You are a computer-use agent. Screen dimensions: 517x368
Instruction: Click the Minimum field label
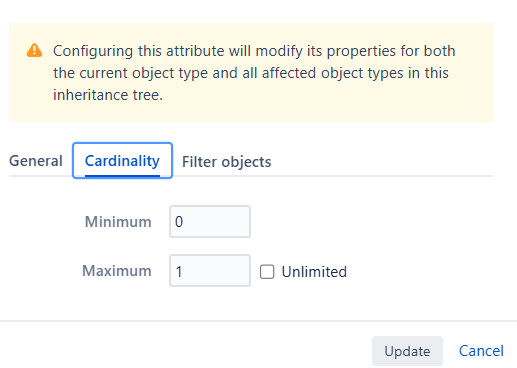point(118,222)
